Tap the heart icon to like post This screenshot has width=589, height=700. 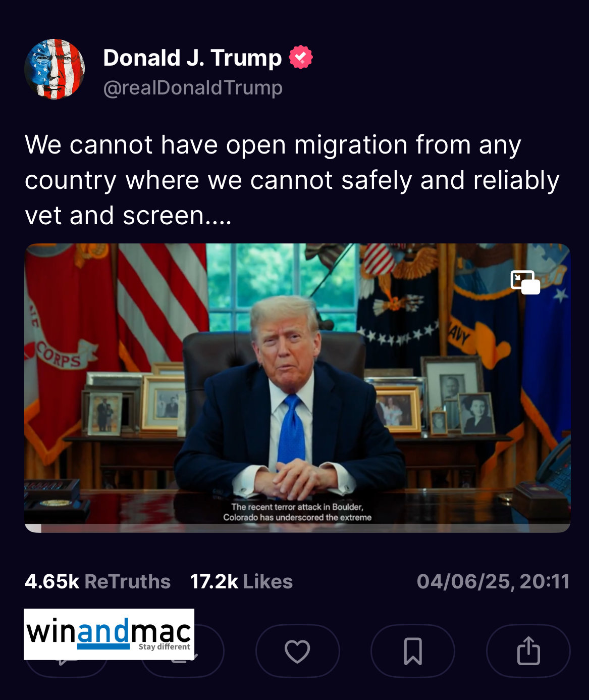(x=297, y=651)
